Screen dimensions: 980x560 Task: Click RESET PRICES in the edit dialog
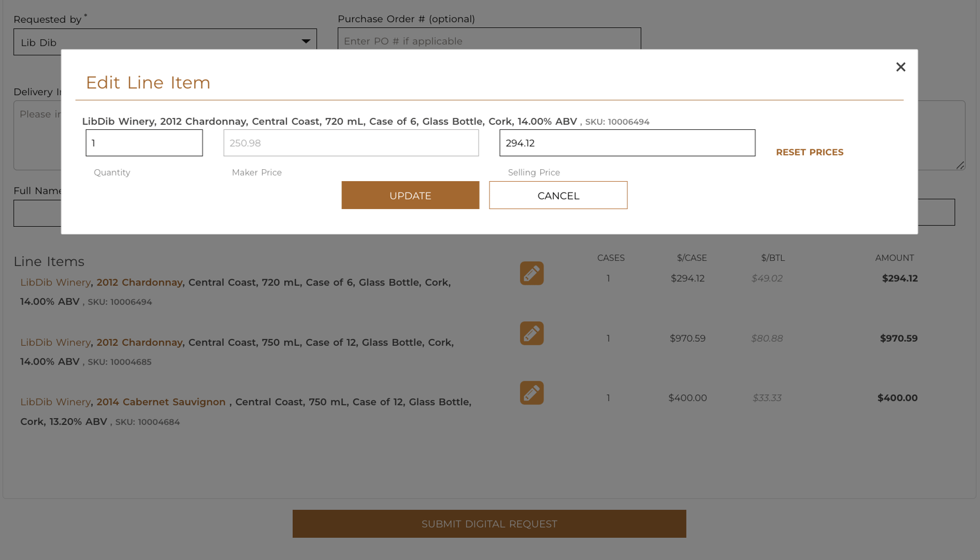tap(810, 152)
